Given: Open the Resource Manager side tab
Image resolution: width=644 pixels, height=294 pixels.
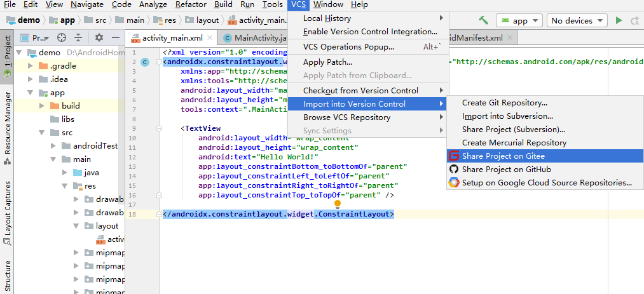Looking at the screenshot, I should pyautogui.click(x=7, y=128).
